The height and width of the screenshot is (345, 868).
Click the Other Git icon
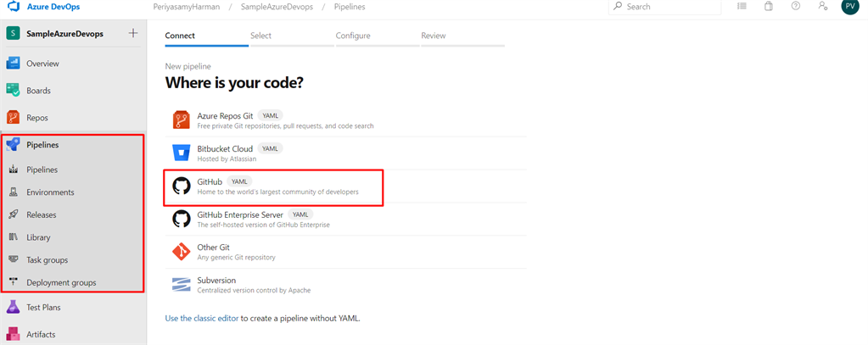point(181,252)
